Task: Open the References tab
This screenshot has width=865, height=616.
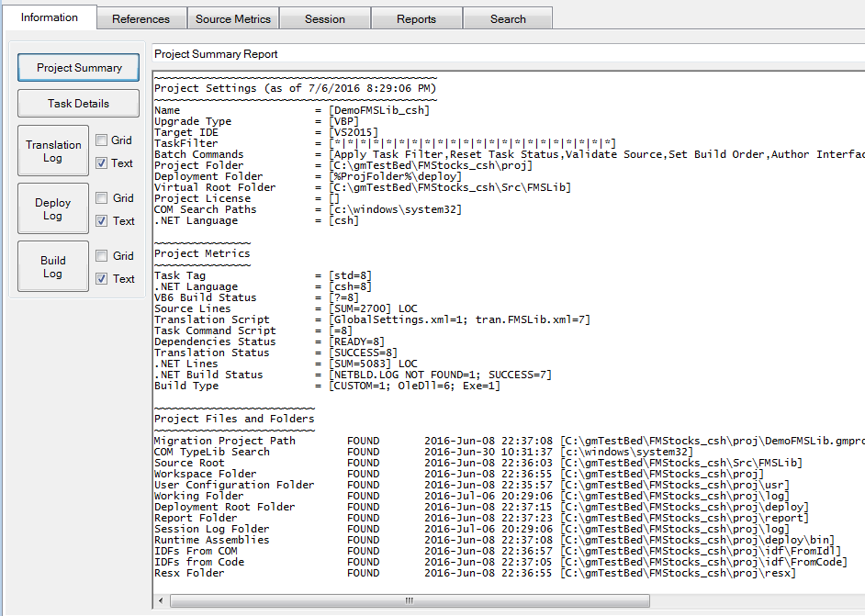Action: [x=140, y=18]
